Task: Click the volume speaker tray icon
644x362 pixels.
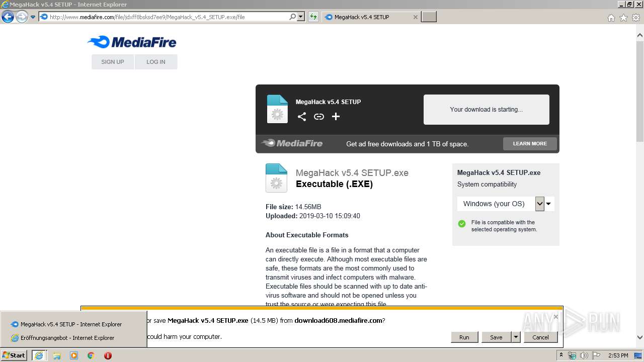Action: [x=584, y=355]
